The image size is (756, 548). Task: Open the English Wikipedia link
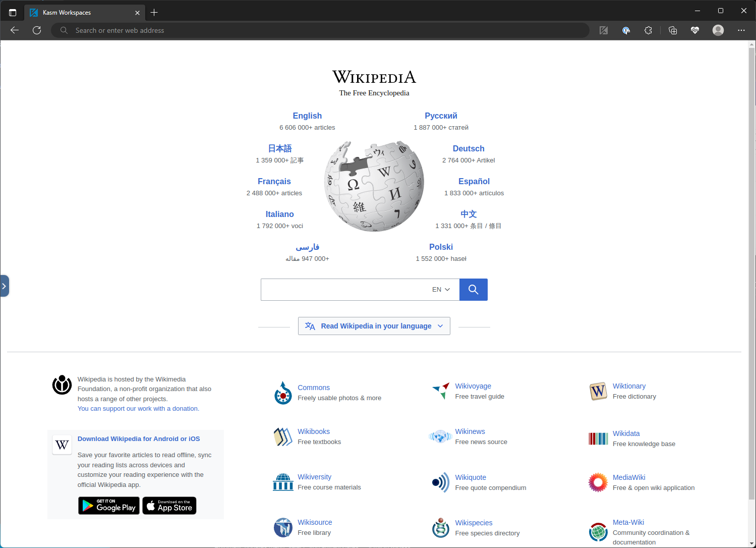click(307, 116)
